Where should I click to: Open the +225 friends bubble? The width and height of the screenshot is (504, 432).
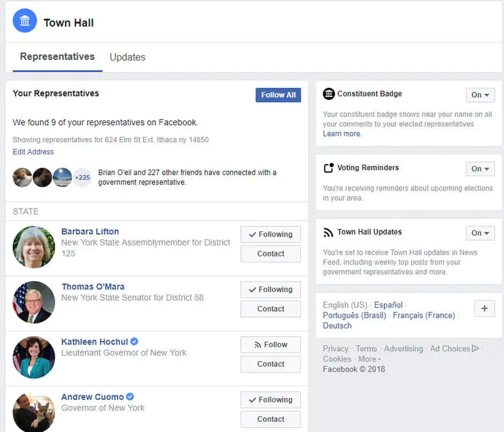pyautogui.click(x=82, y=178)
